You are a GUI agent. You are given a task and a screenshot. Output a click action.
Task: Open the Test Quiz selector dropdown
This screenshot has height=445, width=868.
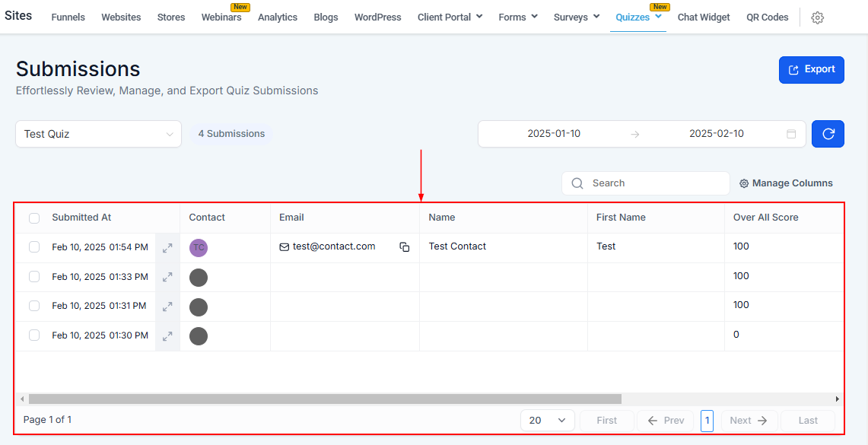[x=99, y=134]
